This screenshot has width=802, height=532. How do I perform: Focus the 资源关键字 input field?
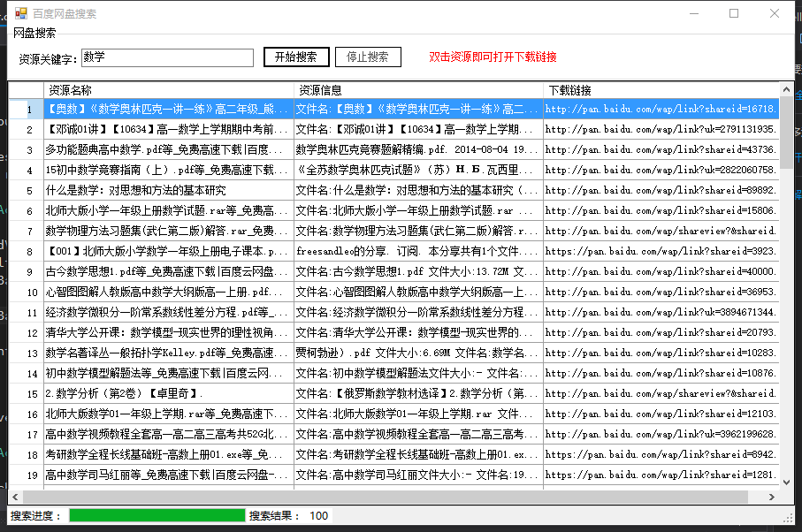[167, 57]
